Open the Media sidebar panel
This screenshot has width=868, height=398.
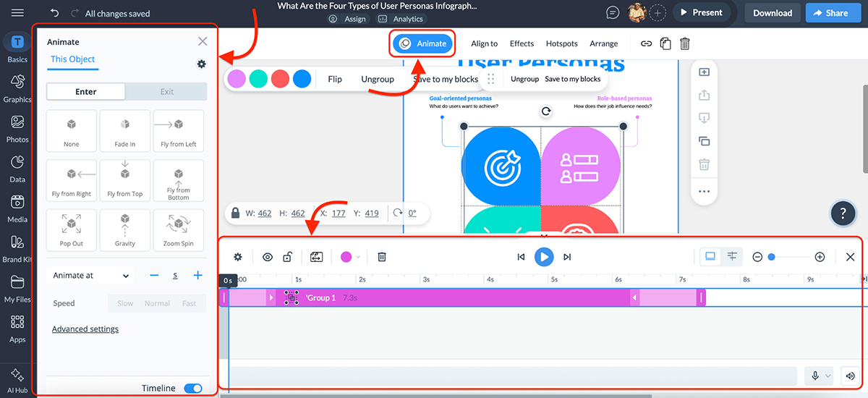17,208
